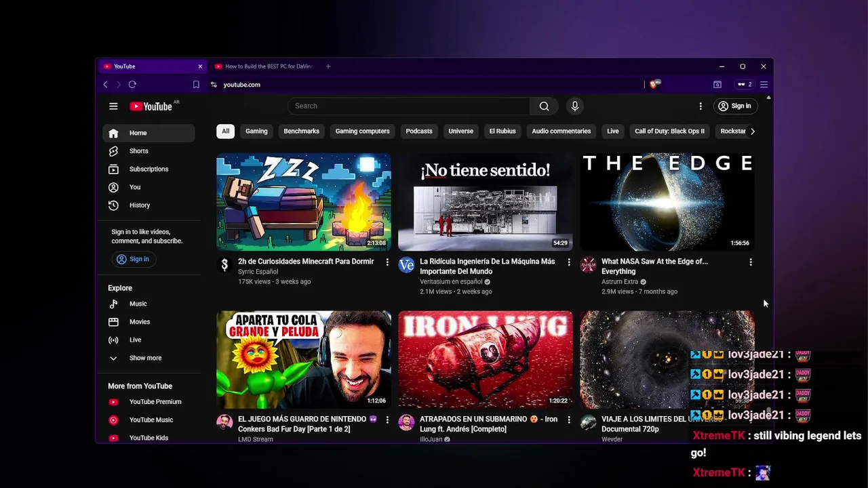This screenshot has height=488, width=868.
Task: Select the Gaming filter chip
Action: (x=256, y=131)
